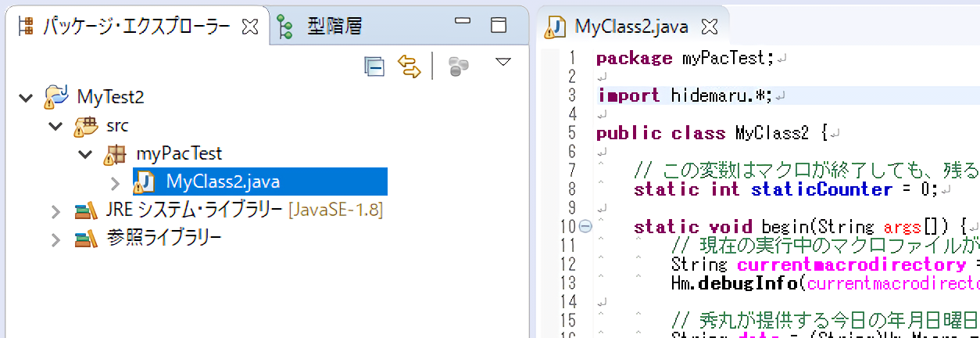Viewport: 980px width, 338px height.
Task: Click the myPacTest package icon
Action: coord(114,154)
